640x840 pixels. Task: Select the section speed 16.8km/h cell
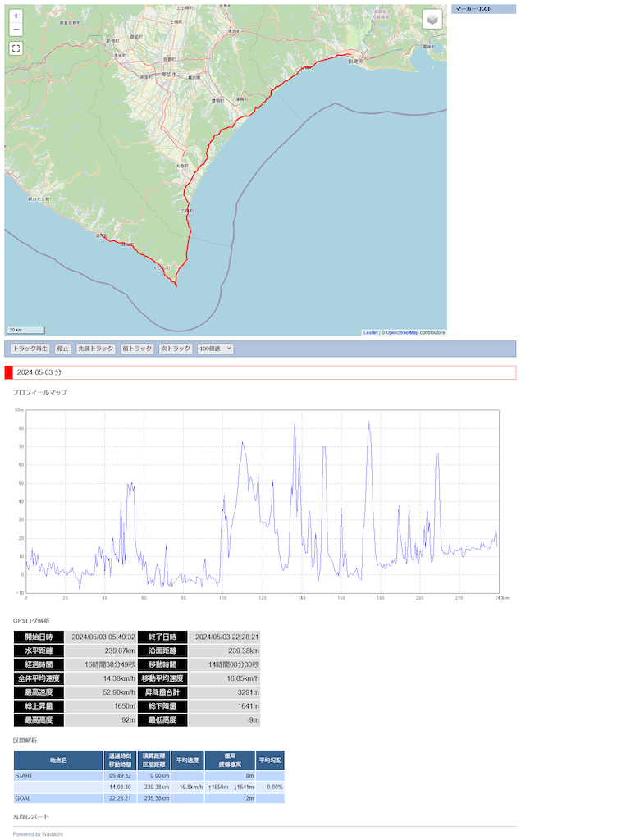click(188, 787)
